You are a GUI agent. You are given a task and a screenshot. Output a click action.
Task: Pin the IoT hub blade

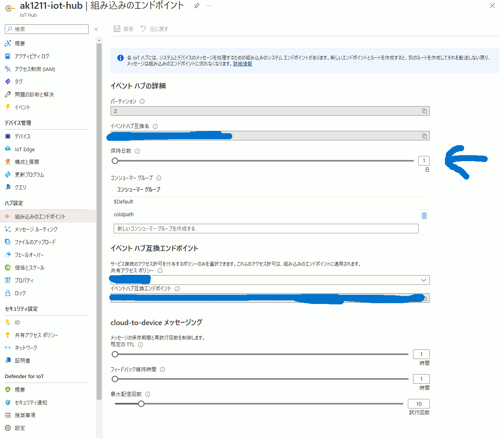click(x=196, y=6)
